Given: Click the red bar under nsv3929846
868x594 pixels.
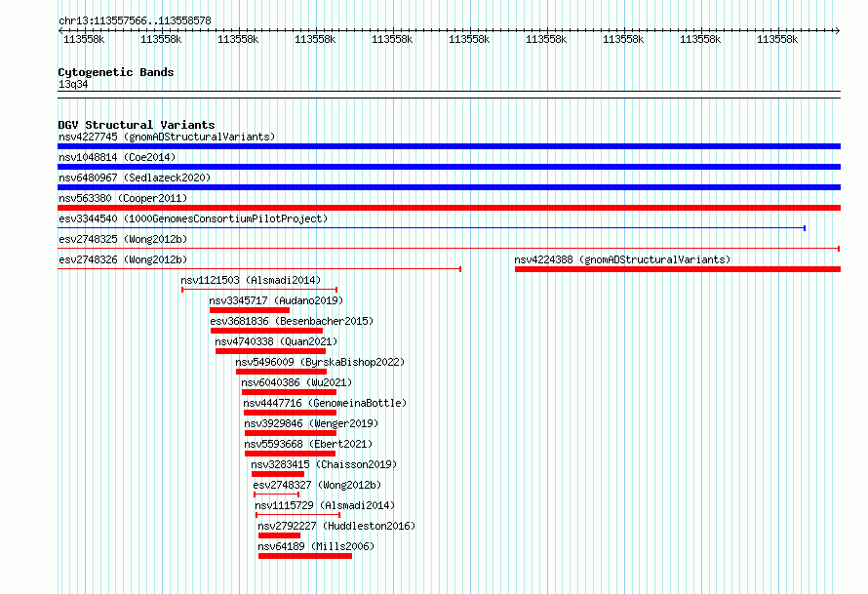Looking at the screenshot, I should click(291, 433).
